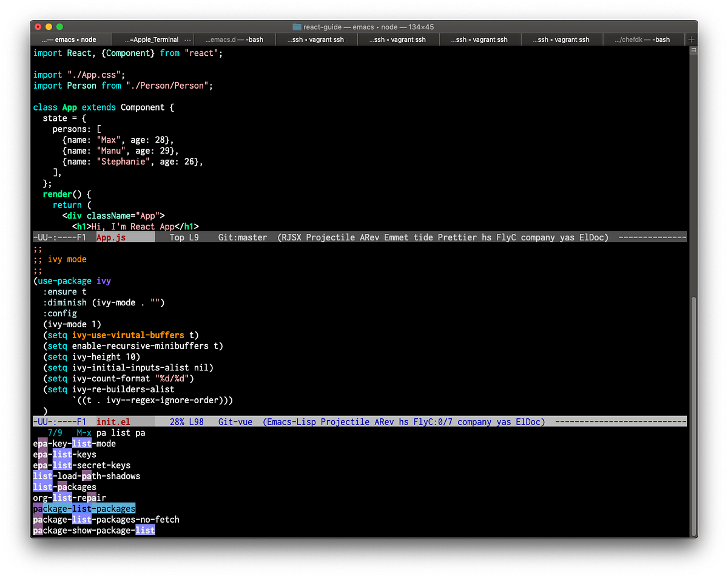The height and width of the screenshot is (578, 728).
Task: Click the yas snippet indicator in App.js mode line
Action: (x=567, y=237)
